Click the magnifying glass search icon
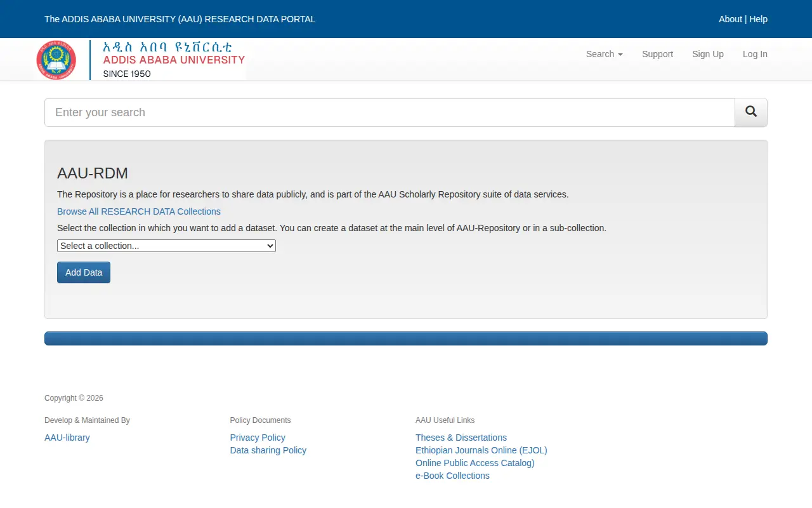Image resolution: width=812 pixels, height=508 pixels. [751, 112]
